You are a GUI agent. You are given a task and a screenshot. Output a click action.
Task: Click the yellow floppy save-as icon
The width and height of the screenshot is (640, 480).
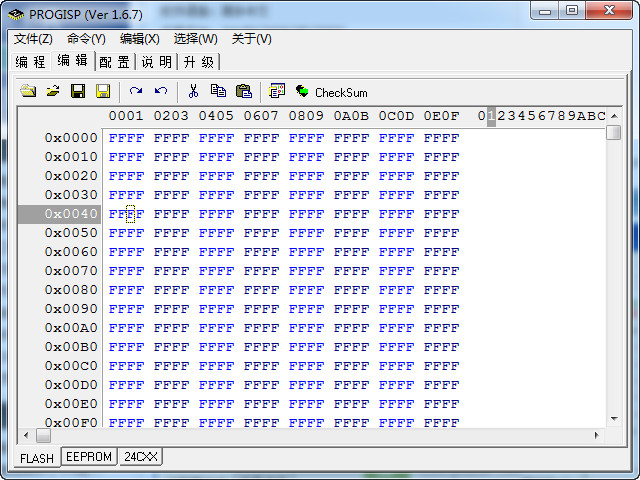[102, 91]
